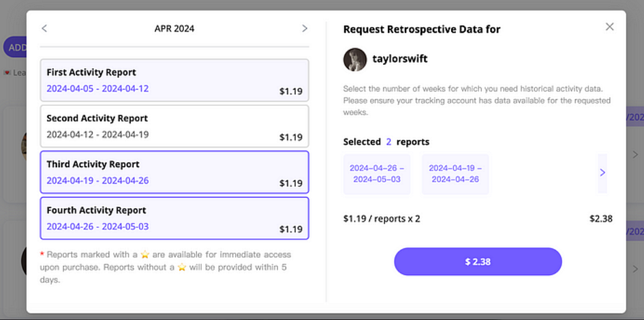Click the APR 2024 month label

174,29
